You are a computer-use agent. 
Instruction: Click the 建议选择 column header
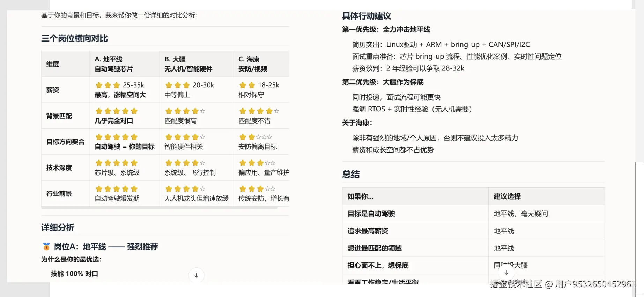[x=507, y=196]
